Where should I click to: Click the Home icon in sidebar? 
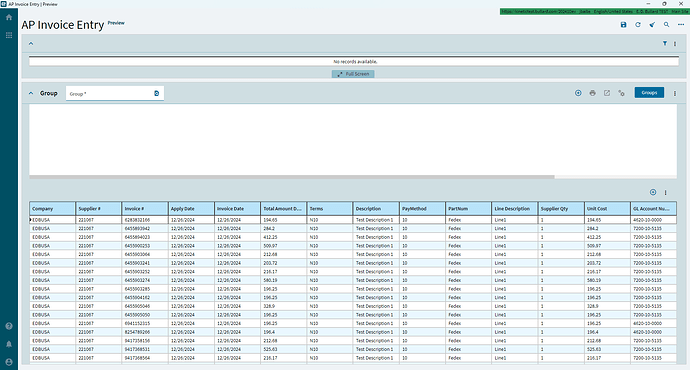[9, 17]
